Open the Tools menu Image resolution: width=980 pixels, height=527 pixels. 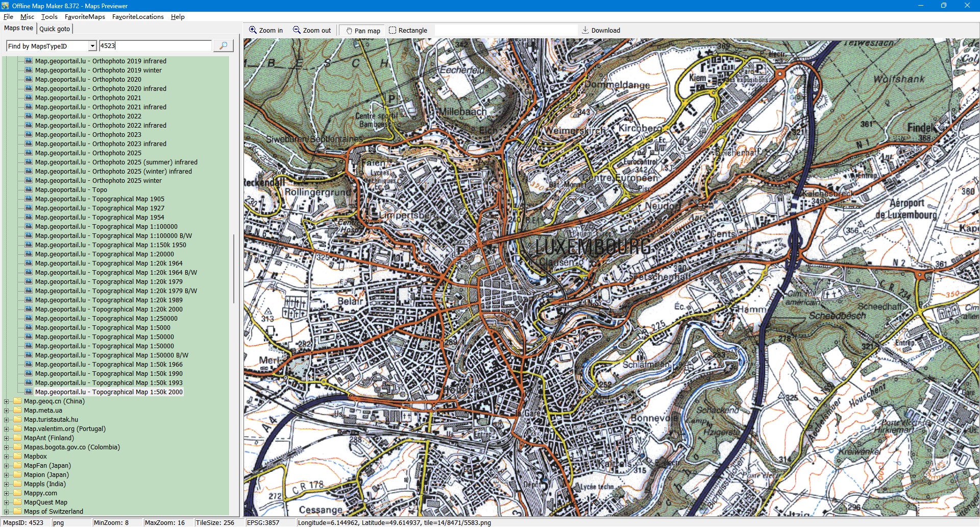click(49, 17)
